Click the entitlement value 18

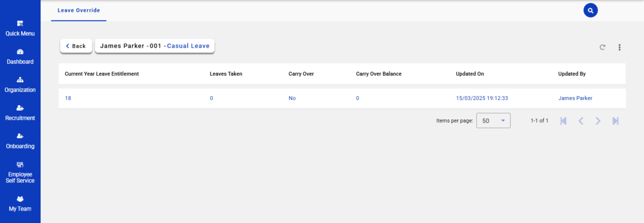68,98
